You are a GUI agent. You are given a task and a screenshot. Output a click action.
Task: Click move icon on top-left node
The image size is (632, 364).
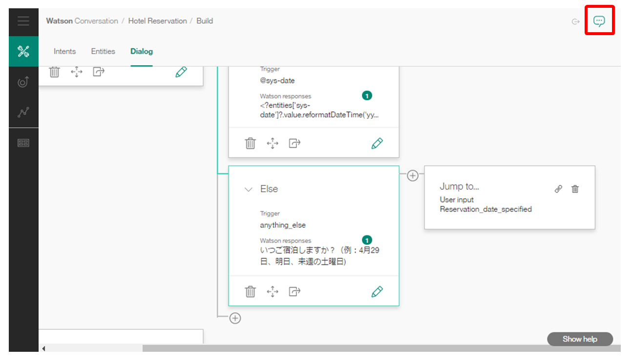coord(77,72)
